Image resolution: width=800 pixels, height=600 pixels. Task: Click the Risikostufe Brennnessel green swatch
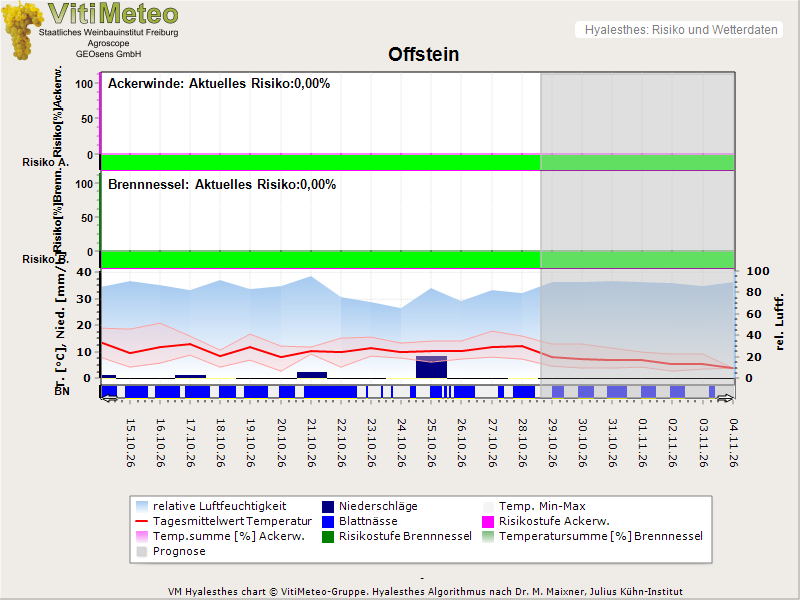(328, 537)
